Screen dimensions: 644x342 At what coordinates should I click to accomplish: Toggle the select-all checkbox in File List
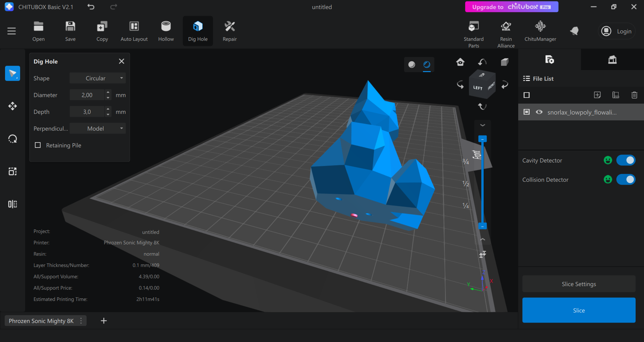point(527,95)
